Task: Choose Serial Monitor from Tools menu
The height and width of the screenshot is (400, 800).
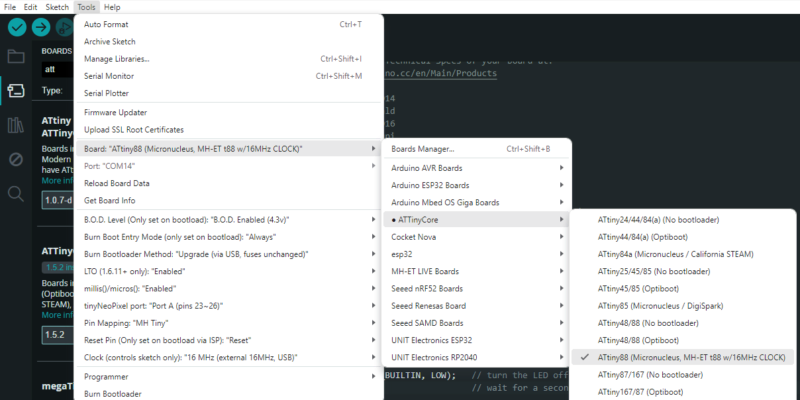Action: tap(110, 76)
